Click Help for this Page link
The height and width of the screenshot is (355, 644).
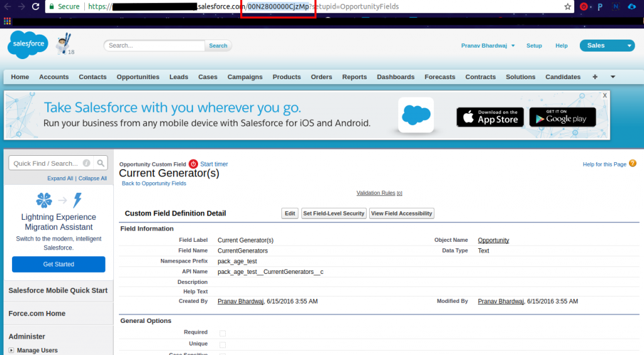[x=604, y=164]
